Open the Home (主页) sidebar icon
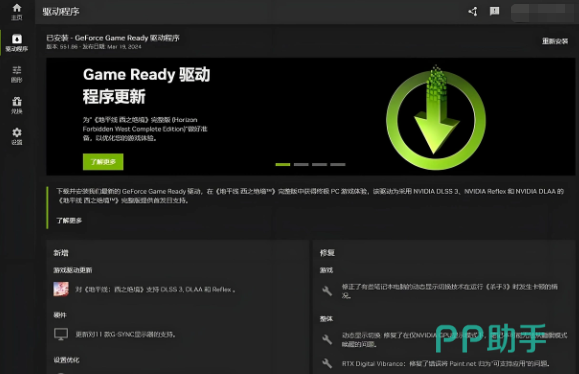579x374 pixels. 17,12
